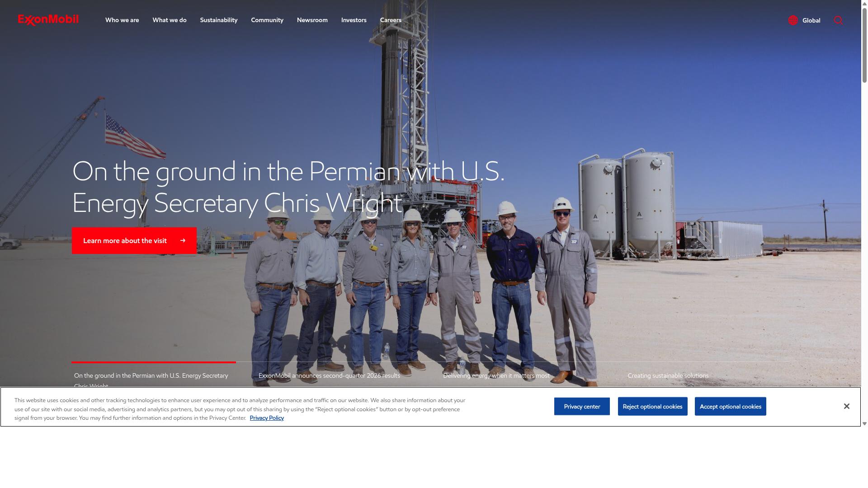868x488 pixels.
Task: Click the ExxonMobil logo
Action: coord(48,20)
